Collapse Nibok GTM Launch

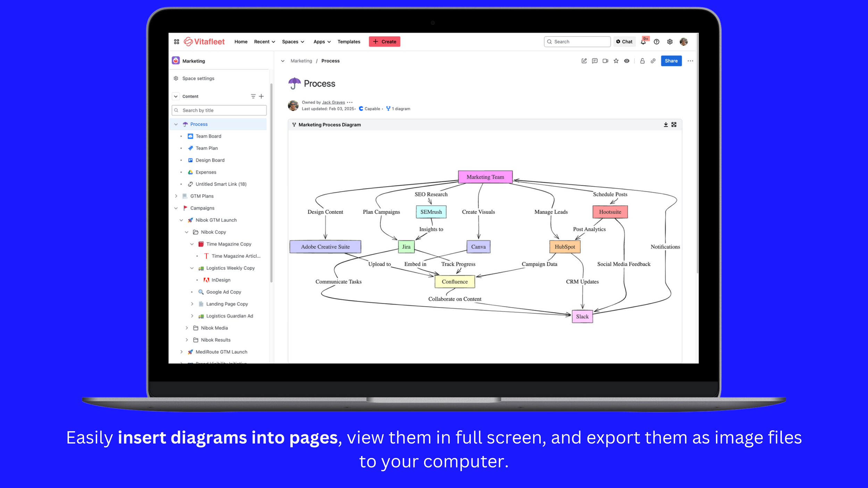coord(181,220)
